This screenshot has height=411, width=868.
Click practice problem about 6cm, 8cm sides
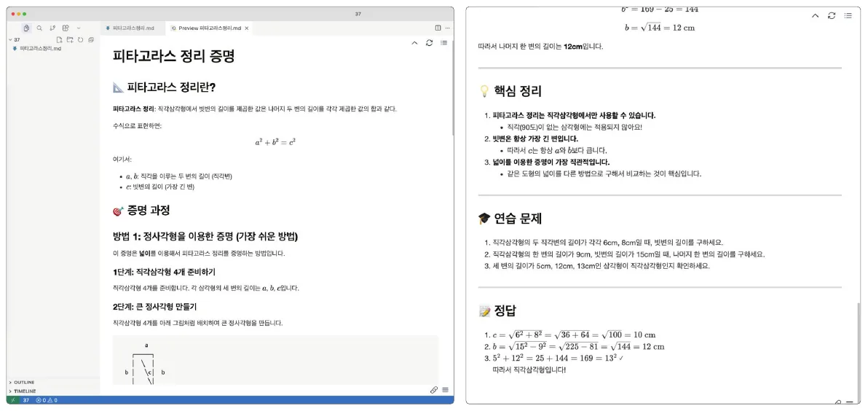point(608,243)
